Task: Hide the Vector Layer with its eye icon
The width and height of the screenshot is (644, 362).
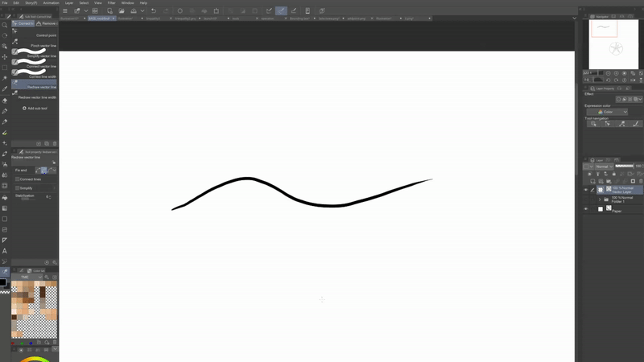Action: [586, 190]
